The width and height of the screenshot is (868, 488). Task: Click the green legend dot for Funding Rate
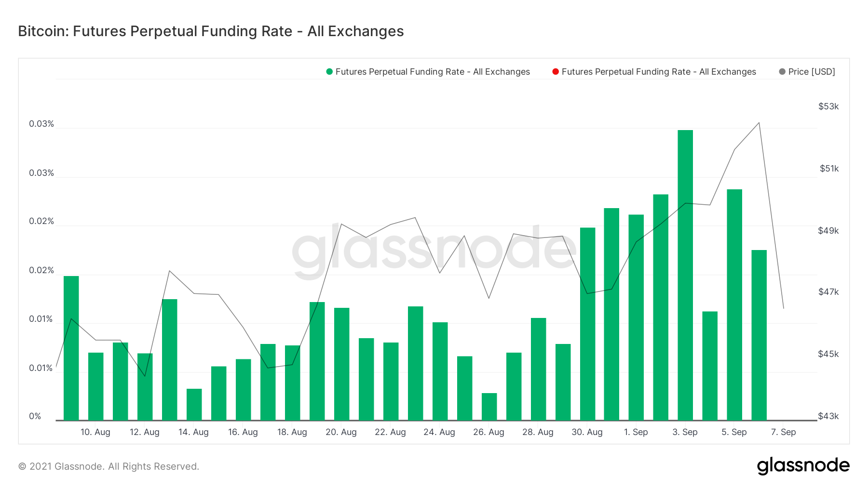pos(329,72)
